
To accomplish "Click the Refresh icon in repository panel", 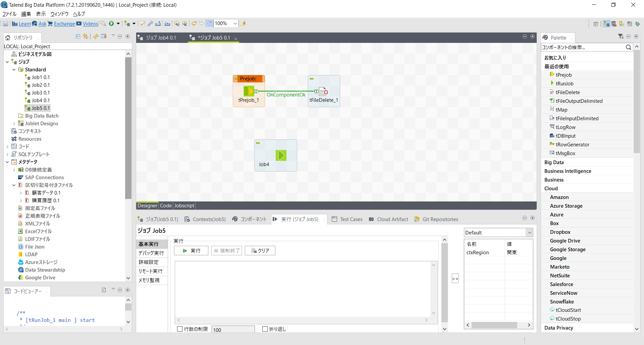I will 96,37.
